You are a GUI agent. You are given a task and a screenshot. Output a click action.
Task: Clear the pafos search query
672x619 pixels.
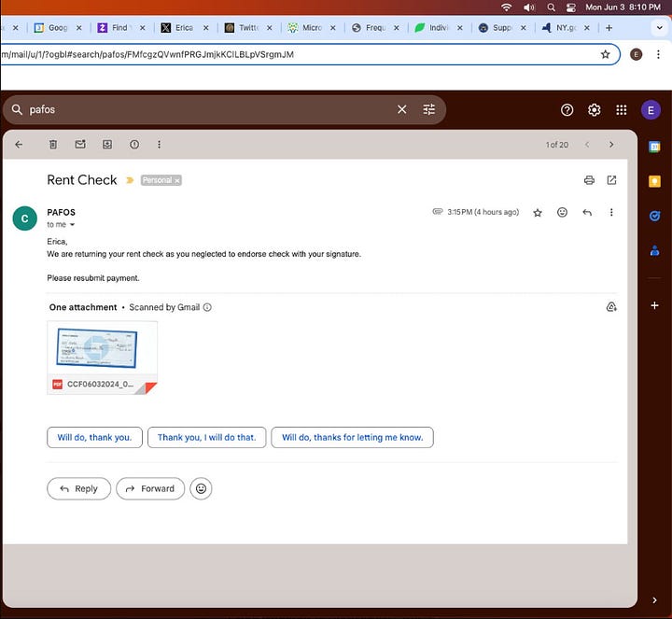tap(401, 110)
